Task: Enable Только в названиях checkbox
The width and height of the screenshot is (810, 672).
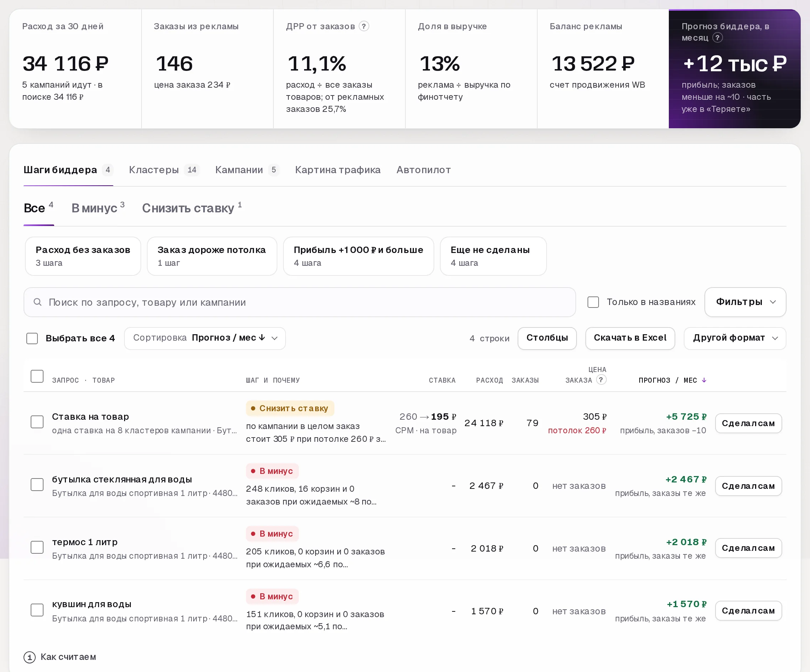Action: (593, 302)
